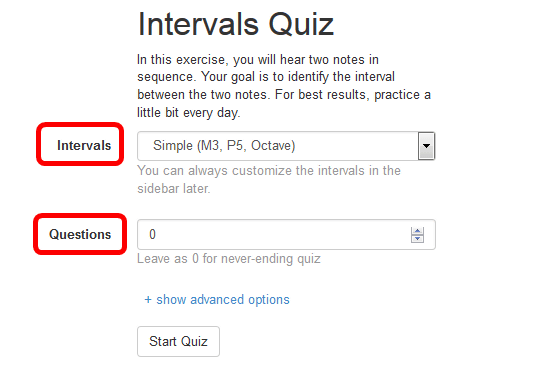Click the Questions field label
Viewport: 546px width, 383px height.
(80, 234)
